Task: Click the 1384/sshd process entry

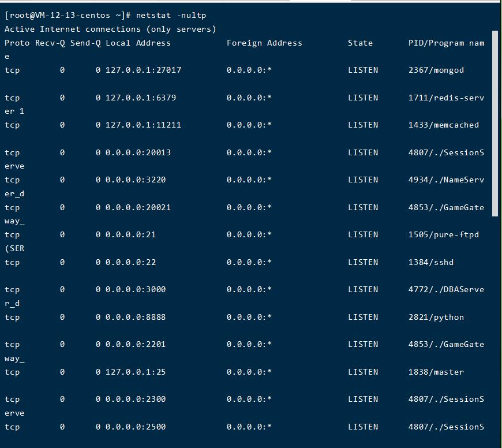Action: pyautogui.click(x=430, y=262)
